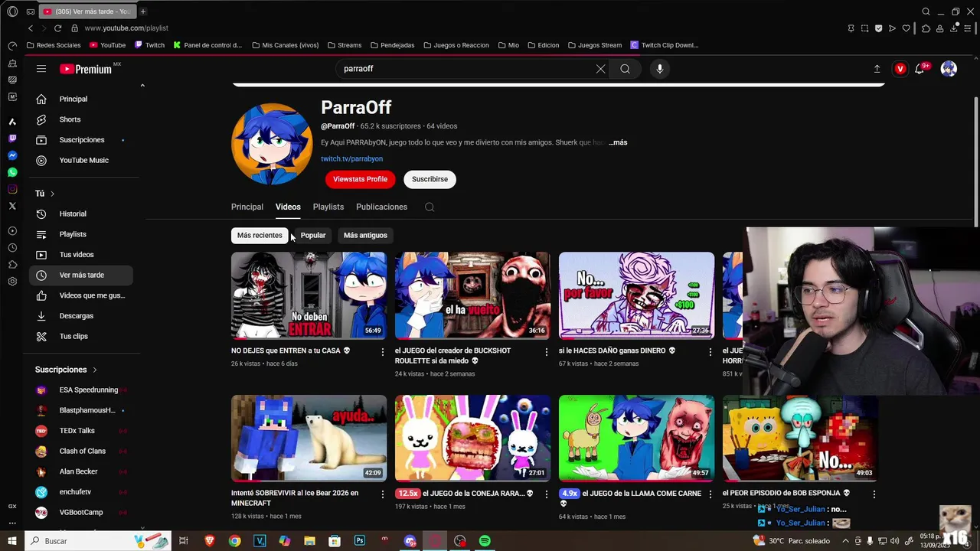The height and width of the screenshot is (551, 980).
Task: Switch to the Publicaciones channel tab
Action: (x=381, y=207)
